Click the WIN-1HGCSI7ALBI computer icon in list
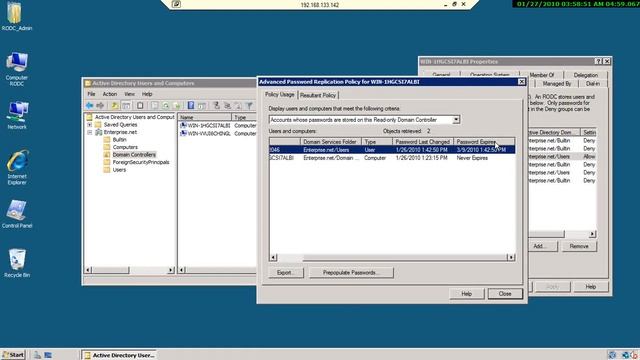Viewport: 640px width, 360px height. click(183, 125)
